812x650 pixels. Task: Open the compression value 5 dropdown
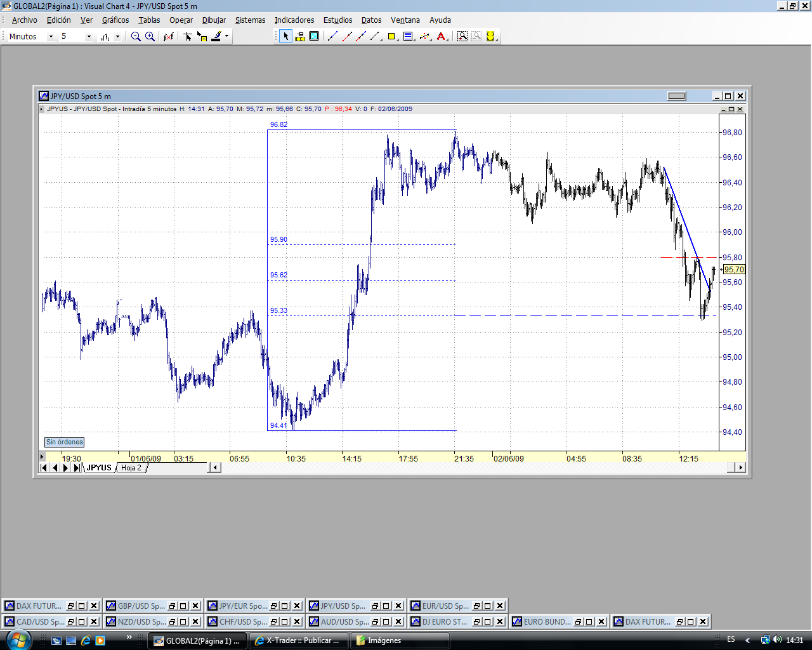pyautogui.click(x=89, y=37)
